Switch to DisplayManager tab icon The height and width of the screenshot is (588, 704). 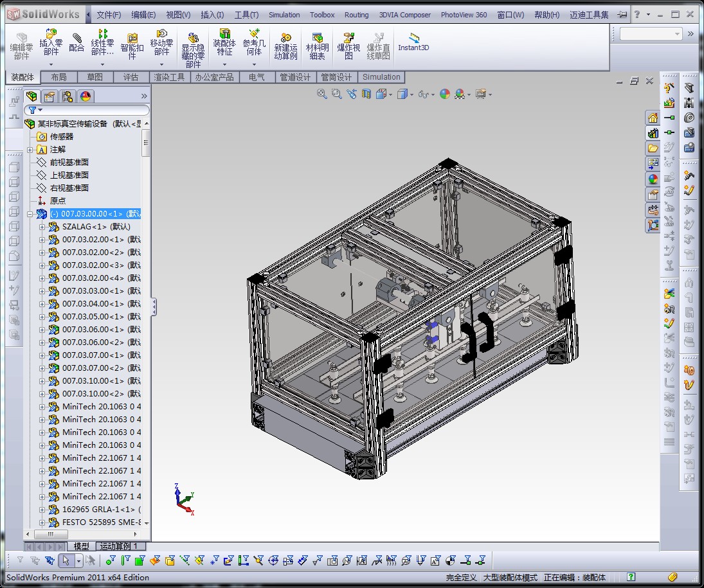click(86, 96)
